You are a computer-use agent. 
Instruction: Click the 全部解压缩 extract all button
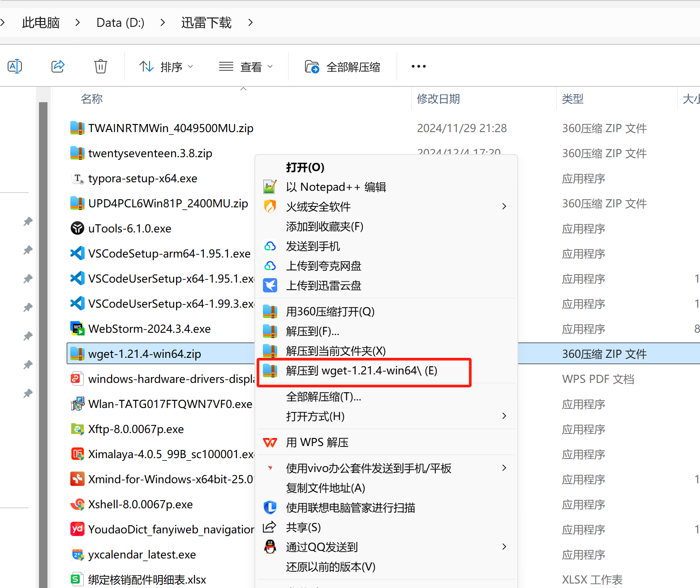coord(343,67)
